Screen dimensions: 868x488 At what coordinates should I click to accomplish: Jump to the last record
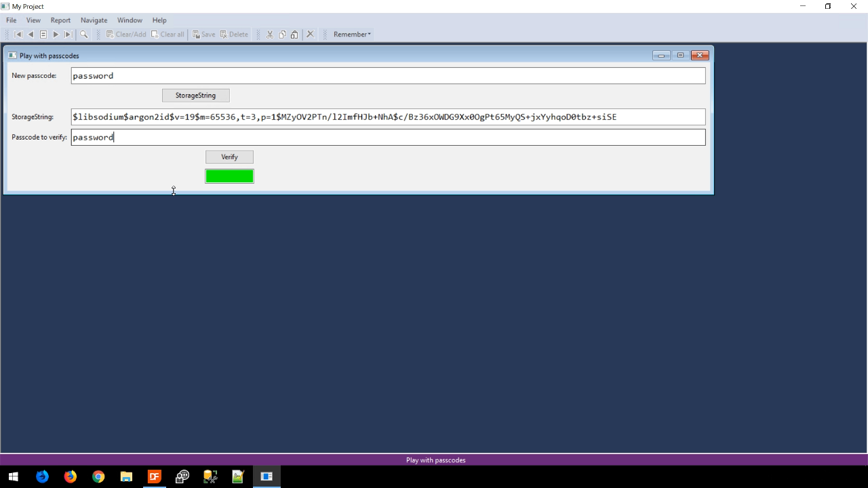tap(68, 35)
